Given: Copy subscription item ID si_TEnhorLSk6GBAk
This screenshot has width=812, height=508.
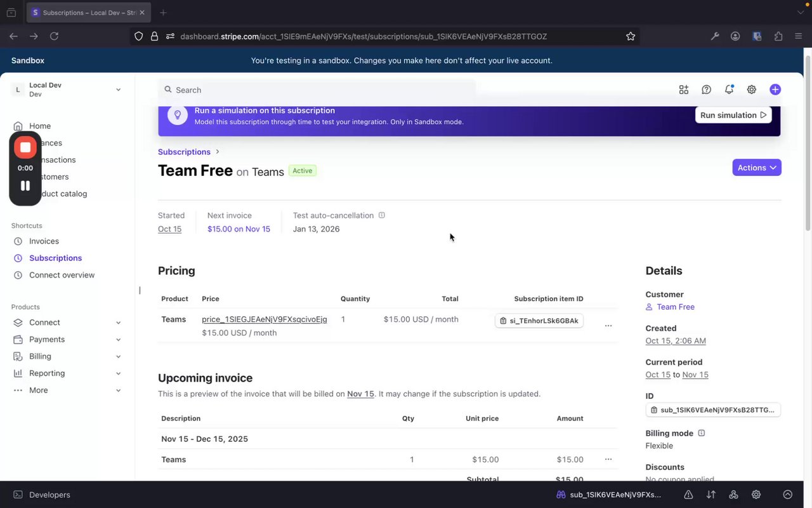Looking at the screenshot, I should (x=539, y=321).
